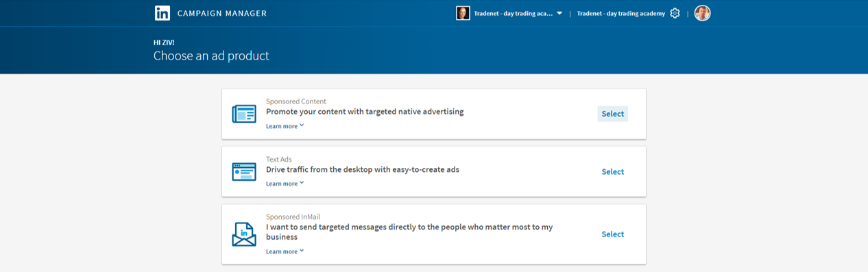
Task: Click the user profile avatar in header
Action: [x=702, y=13]
